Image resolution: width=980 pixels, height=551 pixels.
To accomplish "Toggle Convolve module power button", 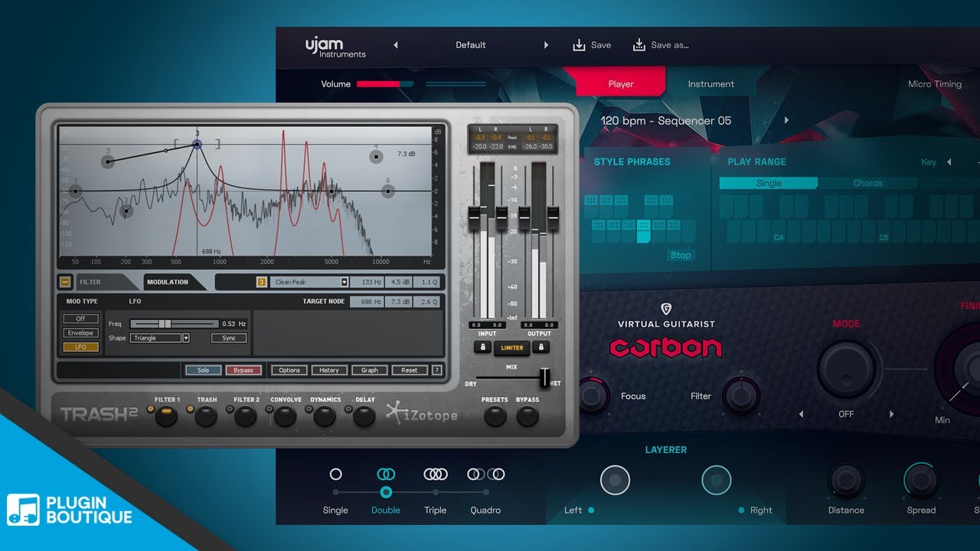I will point(270,409).
